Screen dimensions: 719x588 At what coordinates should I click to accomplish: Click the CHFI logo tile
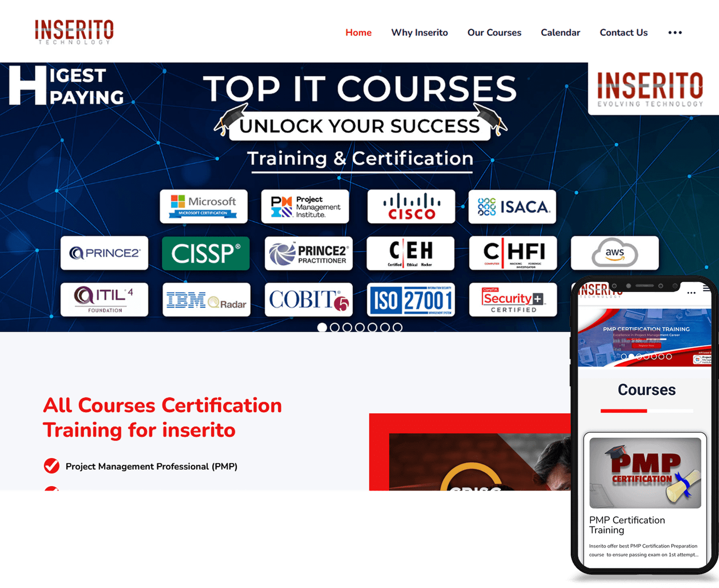click(513, 253)
